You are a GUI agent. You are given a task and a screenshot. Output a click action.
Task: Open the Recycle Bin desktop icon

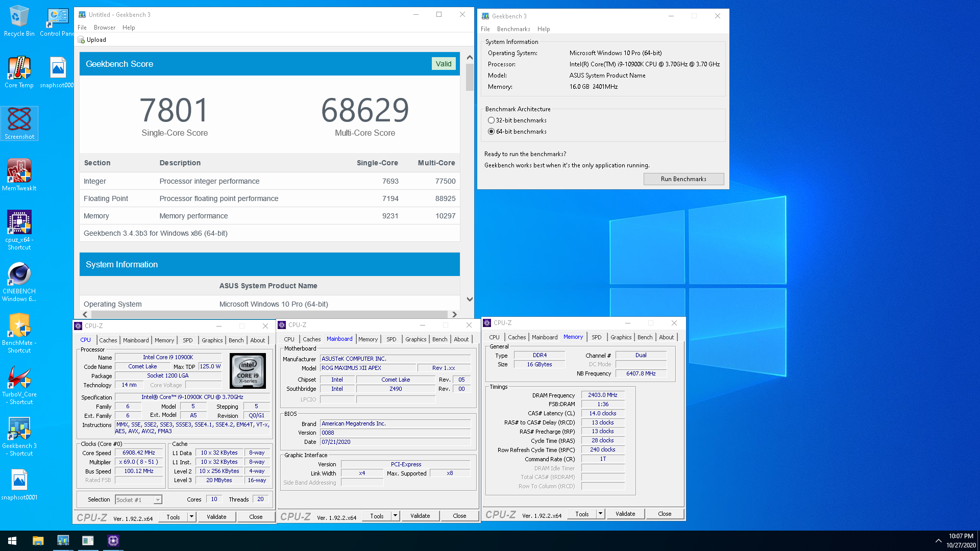tap(19, 21)
